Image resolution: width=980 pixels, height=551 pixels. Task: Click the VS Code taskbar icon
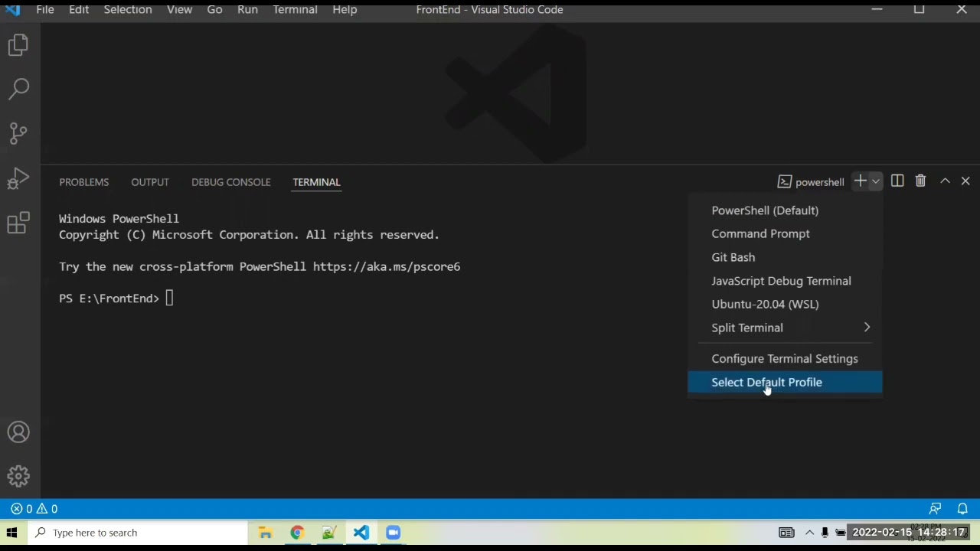(x=361, y=533)
